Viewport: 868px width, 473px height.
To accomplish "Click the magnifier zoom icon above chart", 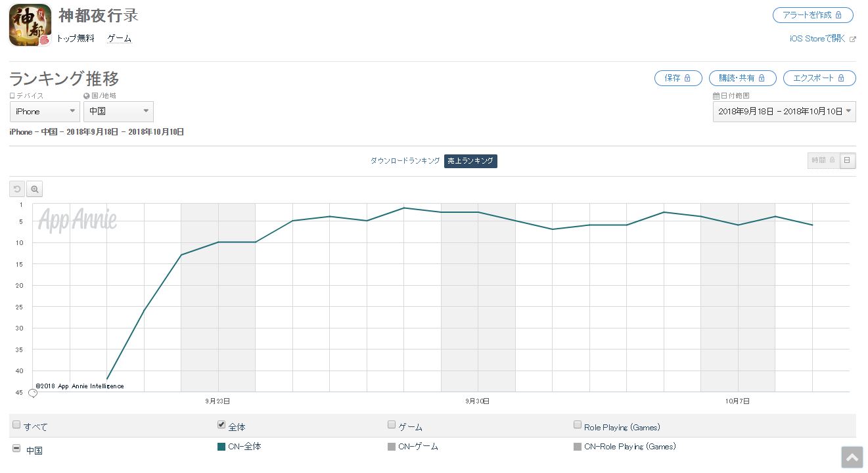I will click(x=35, y=189).
